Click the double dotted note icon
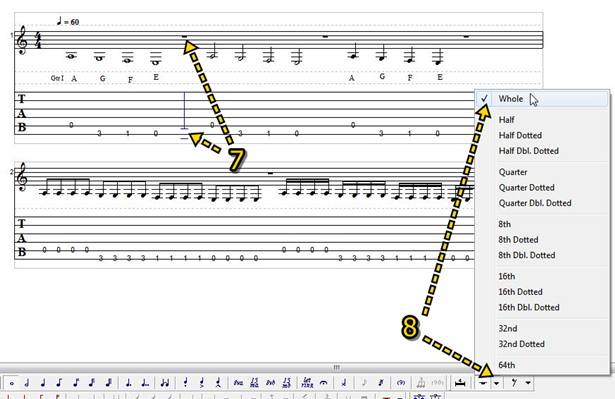Screen dimensions: 615x399 point(144,383)
